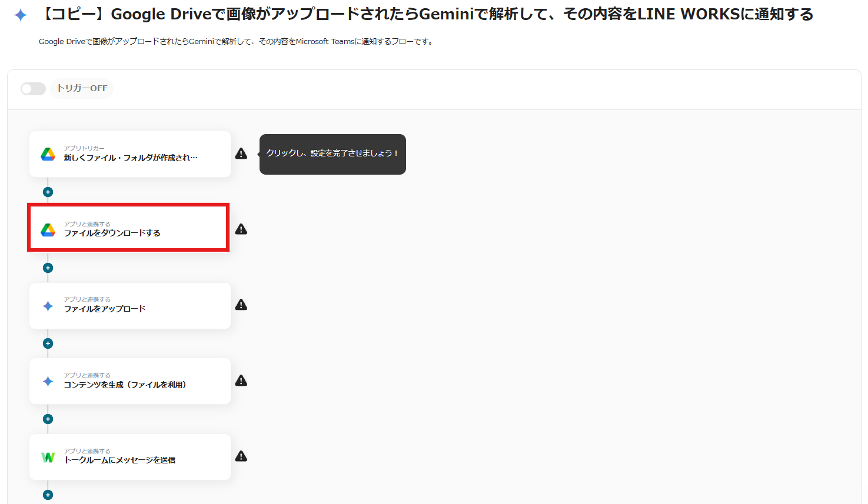Click warning icon beside ファイルをアップロード

click(241, 305)
